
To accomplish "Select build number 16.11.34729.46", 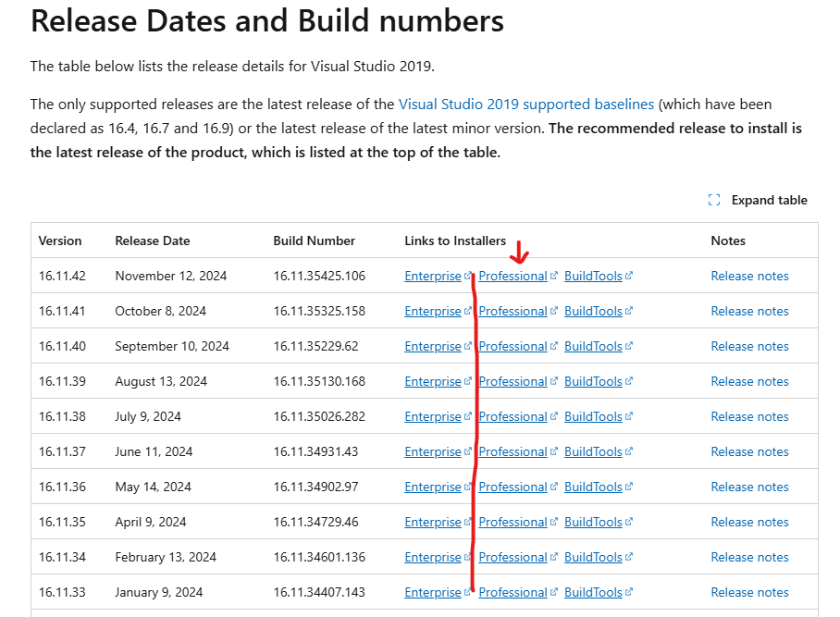I will click(x=315, y=523).
